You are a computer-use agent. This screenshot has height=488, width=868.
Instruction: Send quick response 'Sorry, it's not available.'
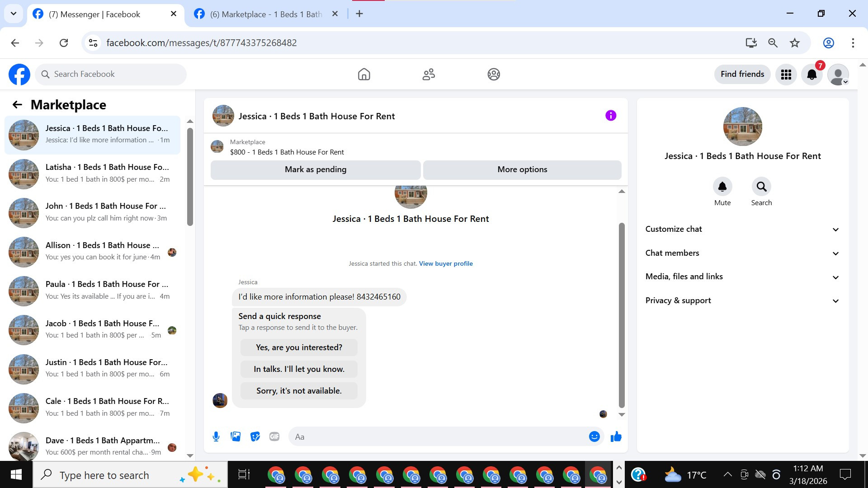(299, 391)
